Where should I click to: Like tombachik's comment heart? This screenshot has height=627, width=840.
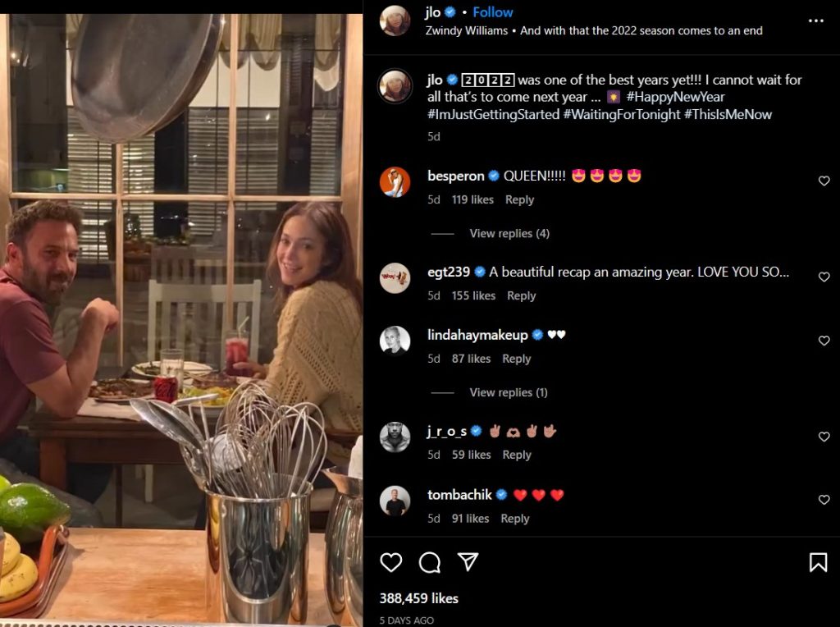(x=824, y=500)
